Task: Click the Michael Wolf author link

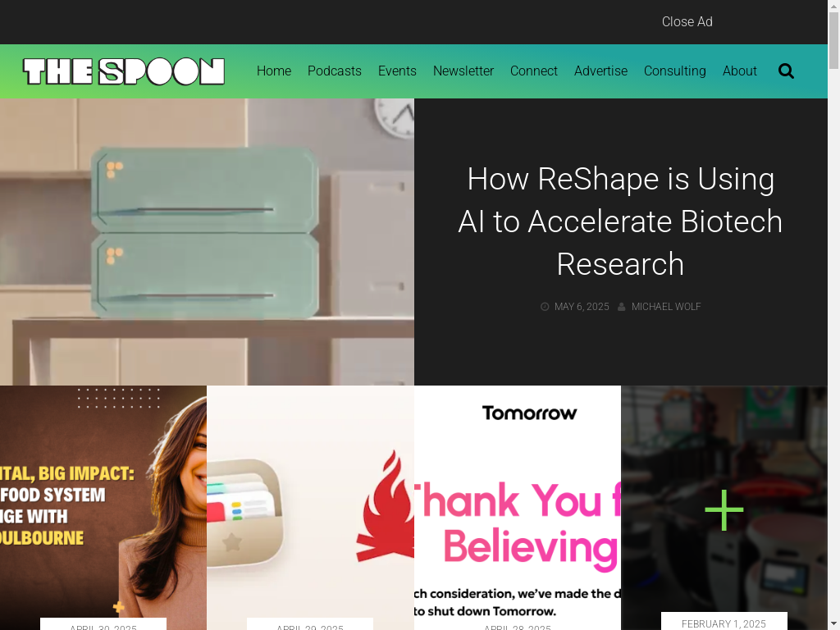Action: [x=666, y=307]
